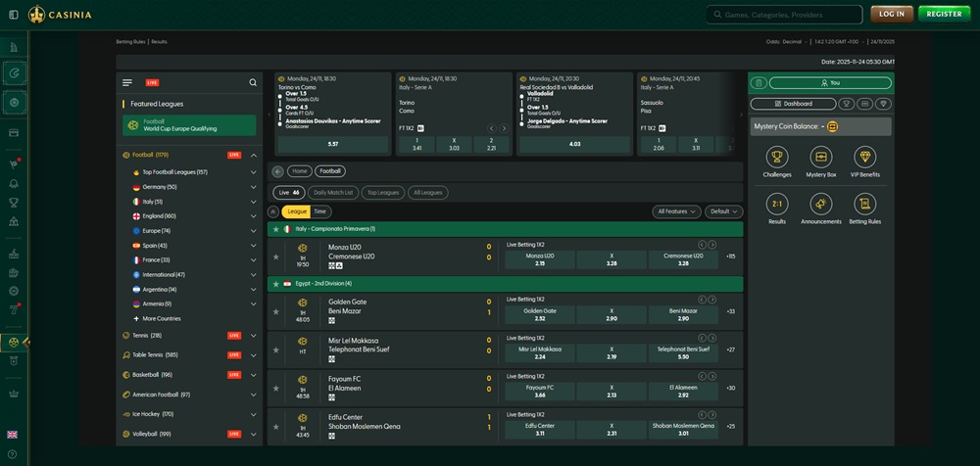The width and height of the screenshot is (980, 466).
Task: Open the wallet card sidebar icon
Action: click(14, 132)
